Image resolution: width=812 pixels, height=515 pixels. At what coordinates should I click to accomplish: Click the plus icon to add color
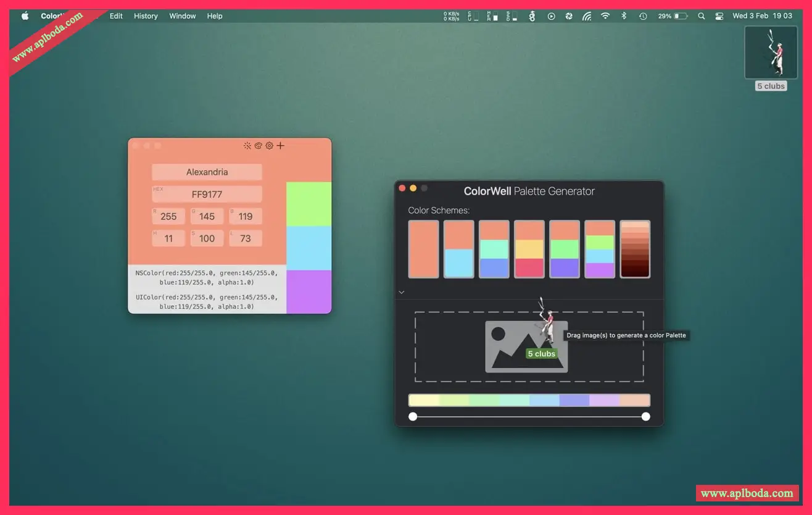[281, 146]
